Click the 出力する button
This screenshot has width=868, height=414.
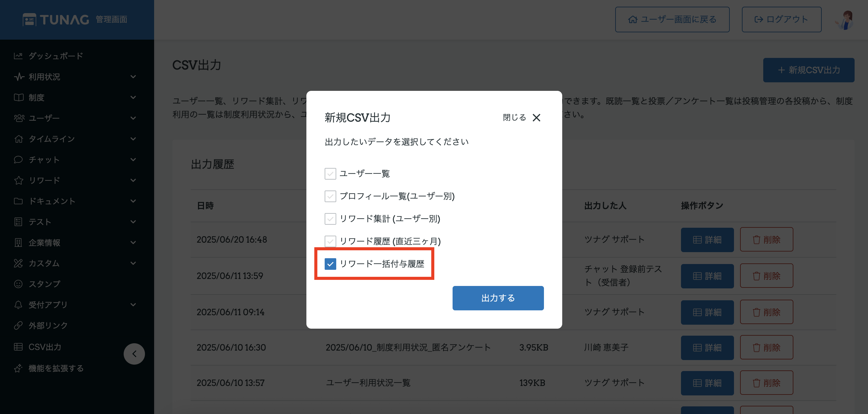click(498, 298)
